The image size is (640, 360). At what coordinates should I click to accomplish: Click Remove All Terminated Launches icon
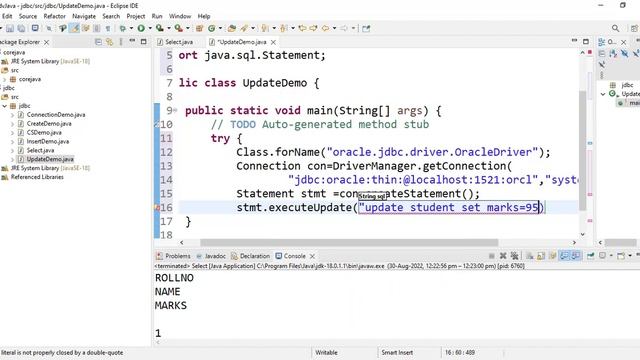pyautogui.click(x=514, y=256)
